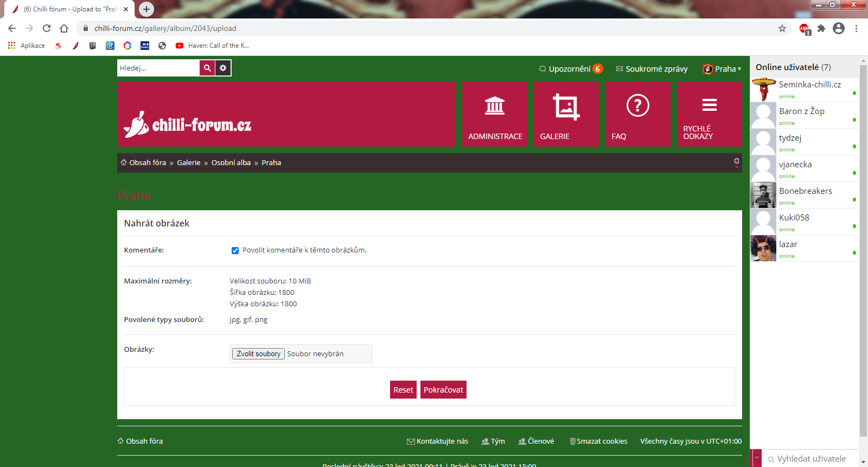This screenshot has width=868, height=467.
Task: Open advanced search gear icon
Action: click(x=223, y=68)
